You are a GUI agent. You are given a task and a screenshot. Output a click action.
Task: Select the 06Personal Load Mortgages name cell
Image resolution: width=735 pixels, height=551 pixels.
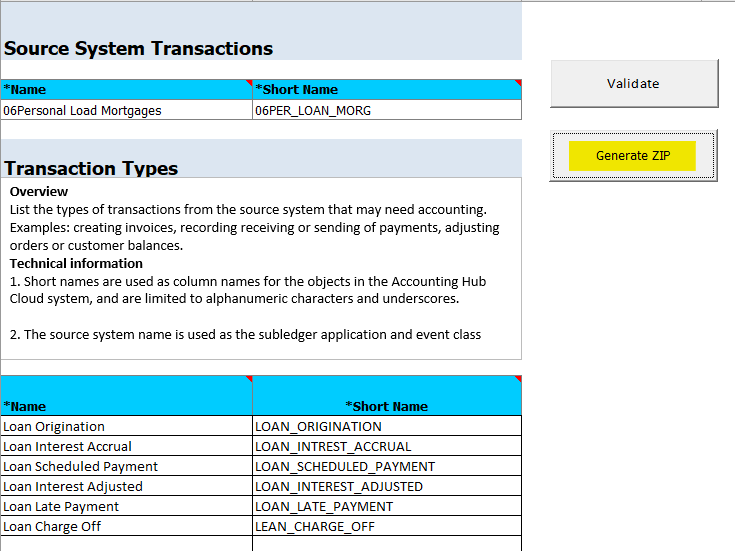pos(126,111)
